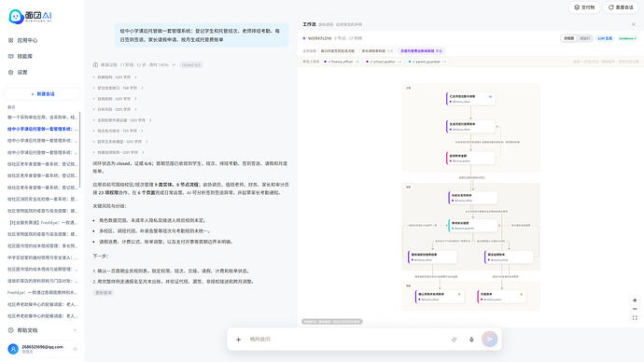Open 应用中心 from the sidebar
This screenshot has height=362, width=644.
pos(27,40)
